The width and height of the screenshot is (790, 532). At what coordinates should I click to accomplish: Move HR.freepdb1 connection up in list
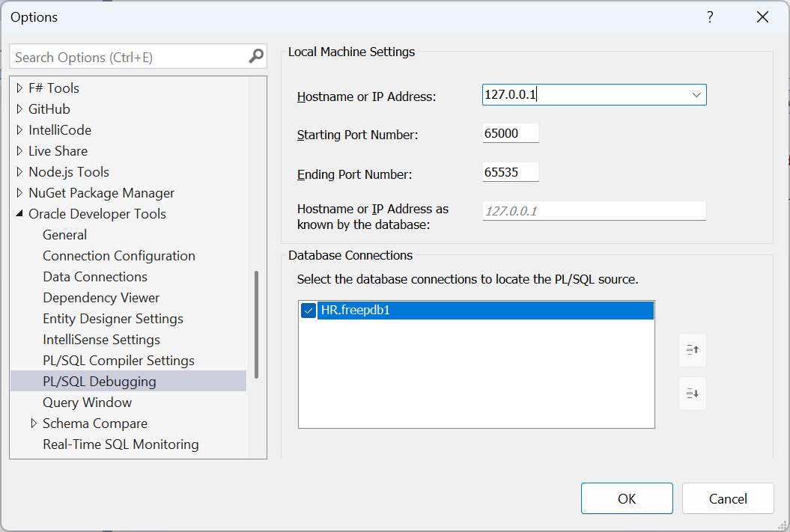point(692,350)
